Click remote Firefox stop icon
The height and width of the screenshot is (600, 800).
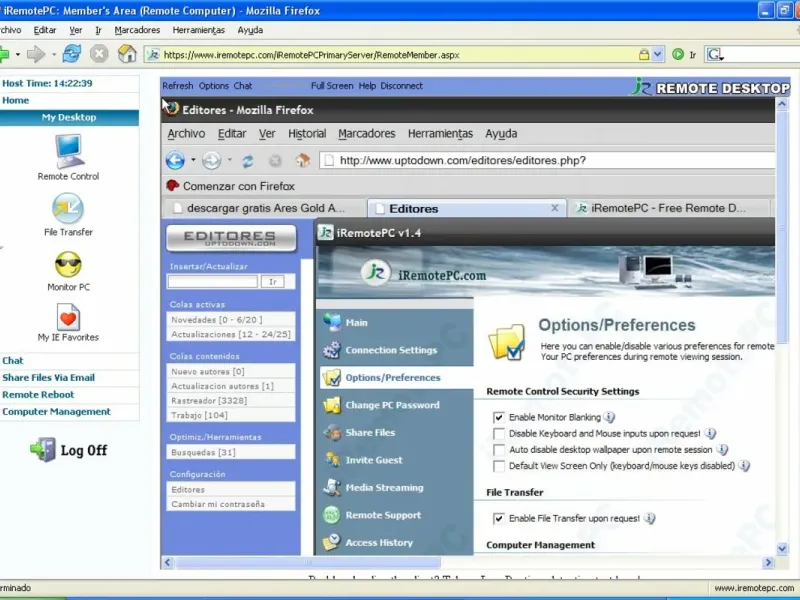click(275, 161)
